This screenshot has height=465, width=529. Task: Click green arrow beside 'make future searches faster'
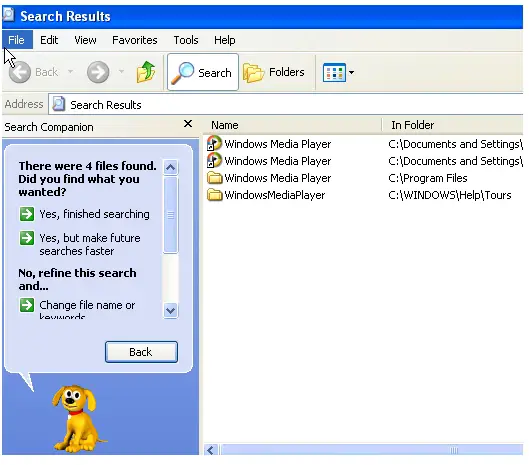click(x=27, y=238)
